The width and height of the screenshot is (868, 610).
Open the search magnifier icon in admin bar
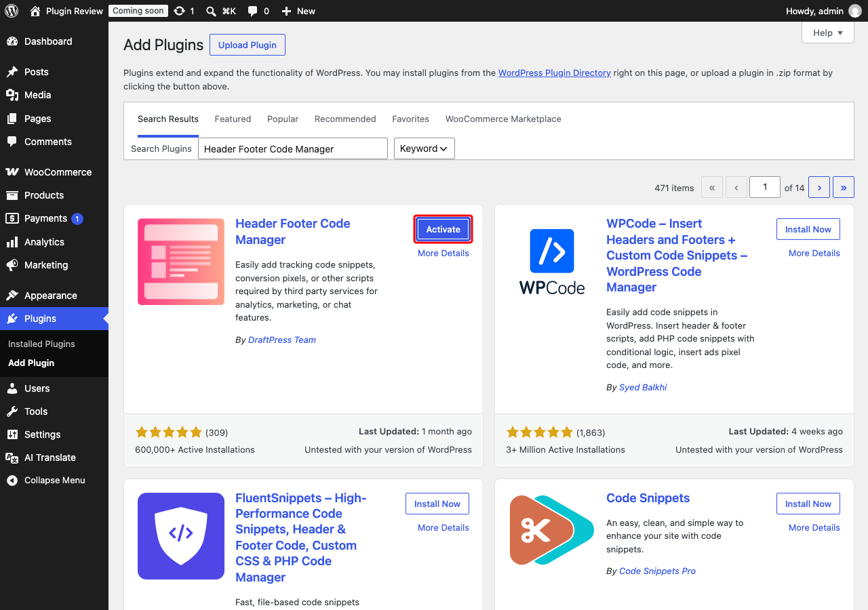(x=211, y=11)
